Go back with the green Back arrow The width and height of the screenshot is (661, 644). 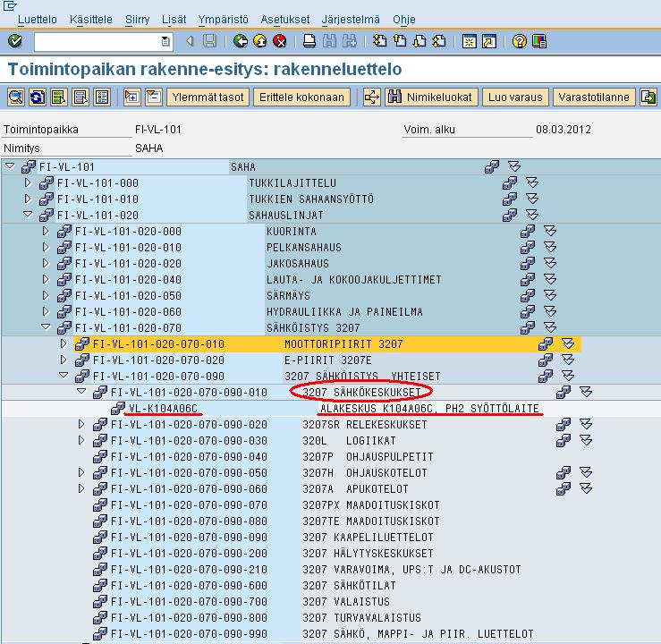click(x=241, y=41)
